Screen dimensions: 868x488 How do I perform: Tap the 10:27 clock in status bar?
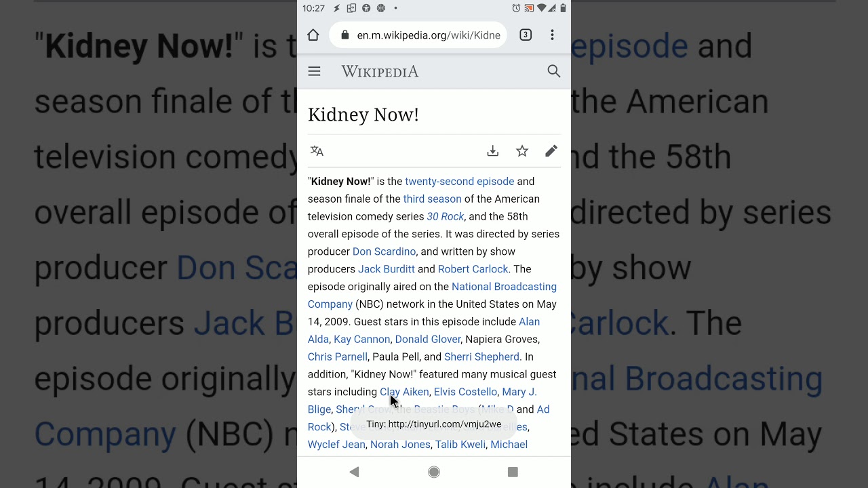point(314,8)
